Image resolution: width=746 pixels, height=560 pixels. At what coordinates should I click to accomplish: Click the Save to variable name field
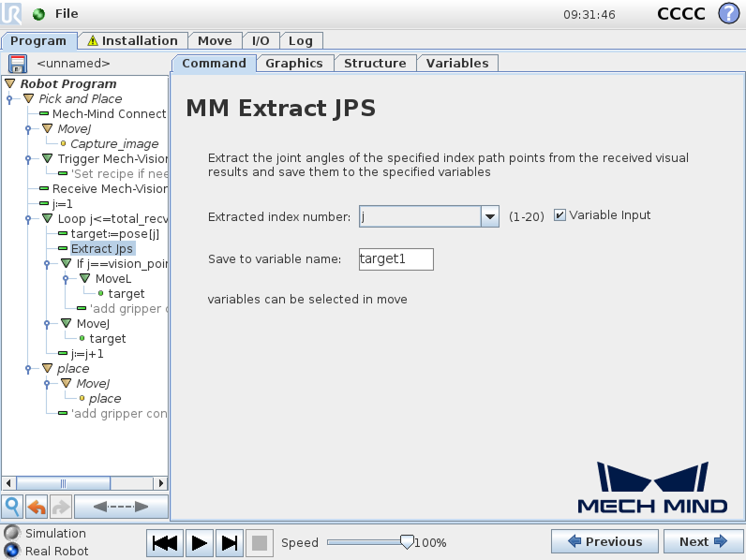coord(396,259)
